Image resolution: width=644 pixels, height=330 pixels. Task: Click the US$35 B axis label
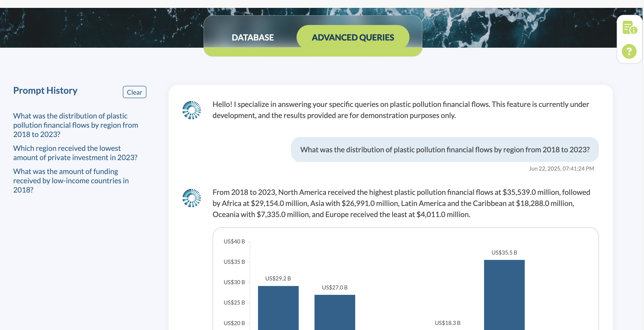pyautogui.click(x=234, y=262)
